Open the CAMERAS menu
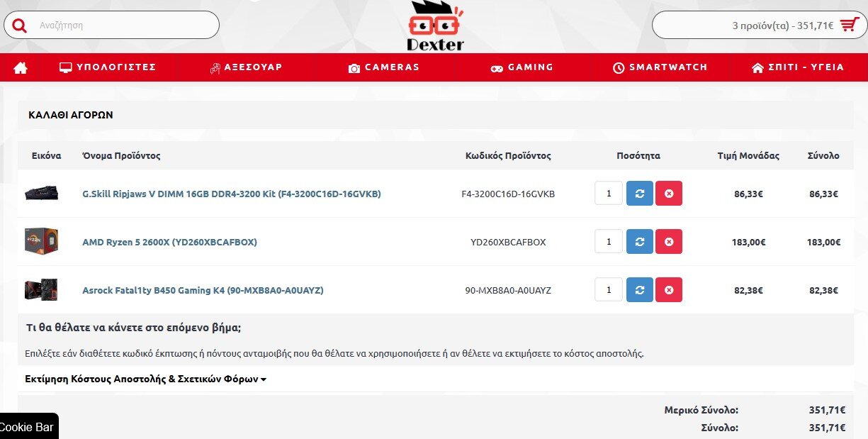 [x=384, y=67]
